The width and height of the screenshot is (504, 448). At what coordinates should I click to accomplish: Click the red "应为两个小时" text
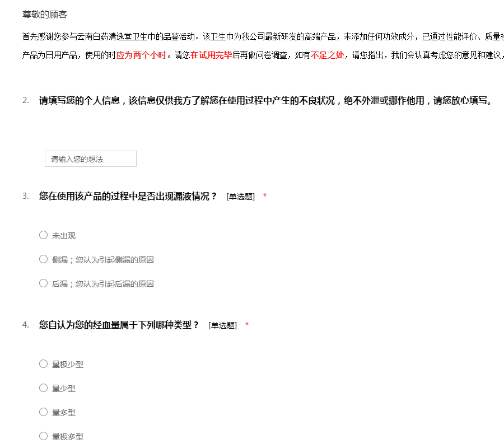(x=141, y=55)
